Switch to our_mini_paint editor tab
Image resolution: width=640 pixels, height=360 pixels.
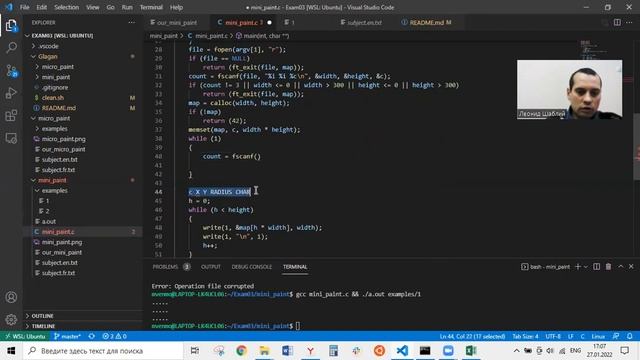(176, 22)
